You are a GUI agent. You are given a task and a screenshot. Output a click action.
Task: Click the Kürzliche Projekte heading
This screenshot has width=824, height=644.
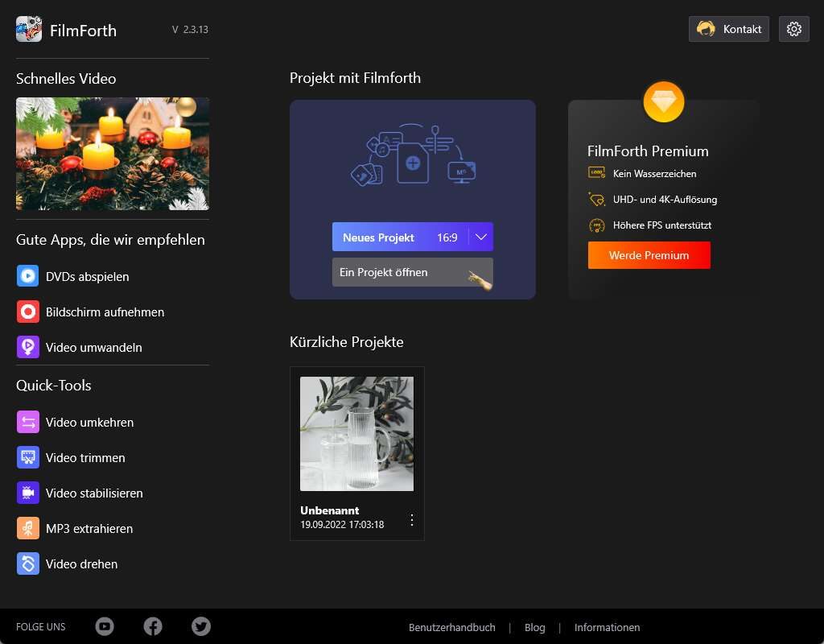click(x=346, y=341)
